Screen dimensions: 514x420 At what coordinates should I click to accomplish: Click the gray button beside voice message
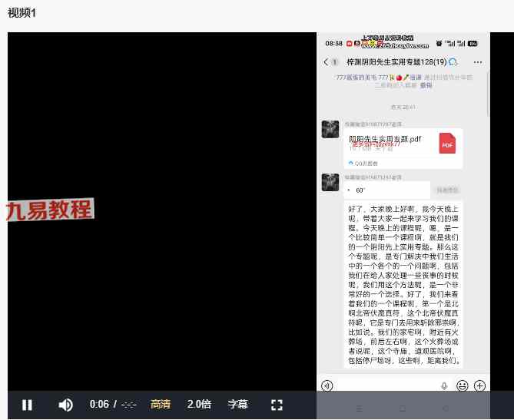pos(447,190)
